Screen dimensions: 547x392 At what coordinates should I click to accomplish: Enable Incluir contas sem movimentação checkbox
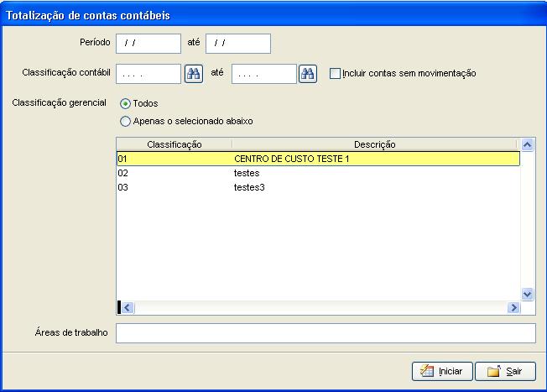coord(335,73)
